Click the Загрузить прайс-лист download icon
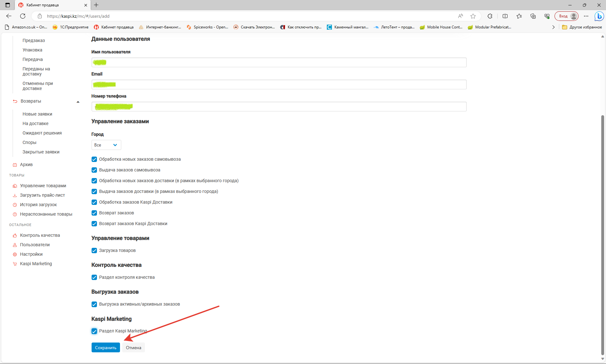 pyautogui.click(x=15, y=195)
